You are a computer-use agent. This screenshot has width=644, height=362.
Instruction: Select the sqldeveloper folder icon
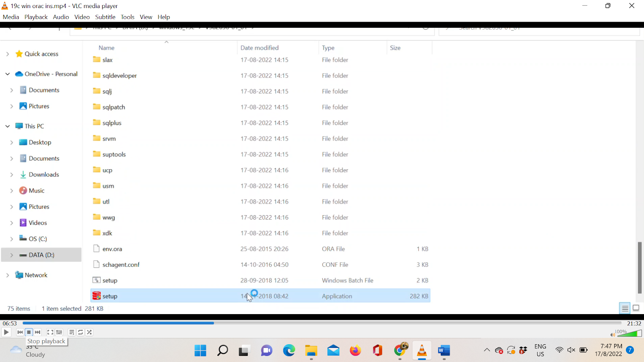(97, 75)
